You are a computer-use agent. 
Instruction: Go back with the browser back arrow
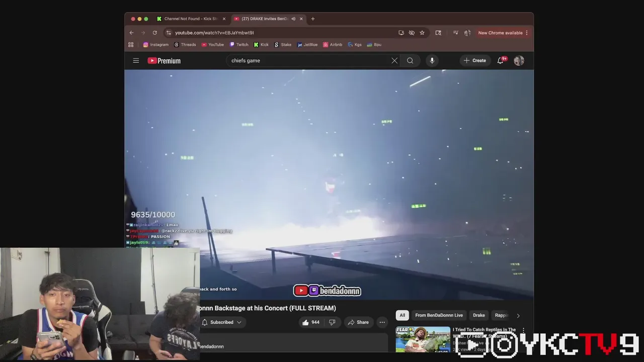[x=131, y=33]
